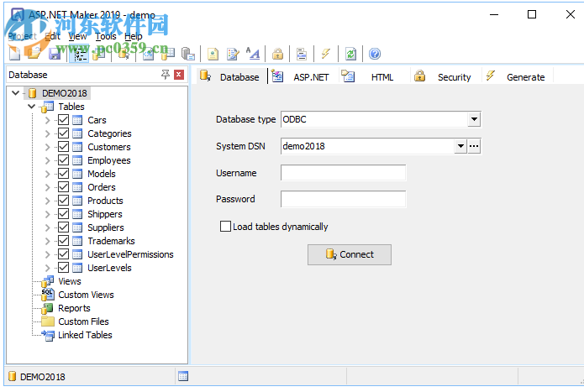Open the Edit menu
Viewport: 584px width, 392px height.
[52, 36]
